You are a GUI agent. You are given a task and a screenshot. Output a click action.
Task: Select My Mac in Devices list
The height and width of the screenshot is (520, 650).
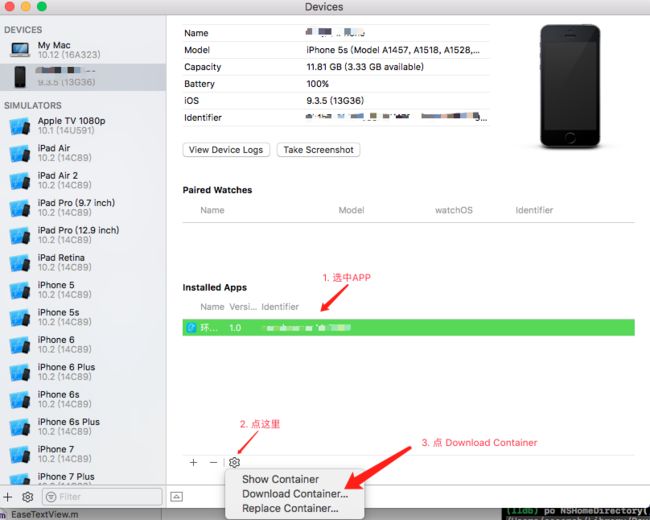83,50
